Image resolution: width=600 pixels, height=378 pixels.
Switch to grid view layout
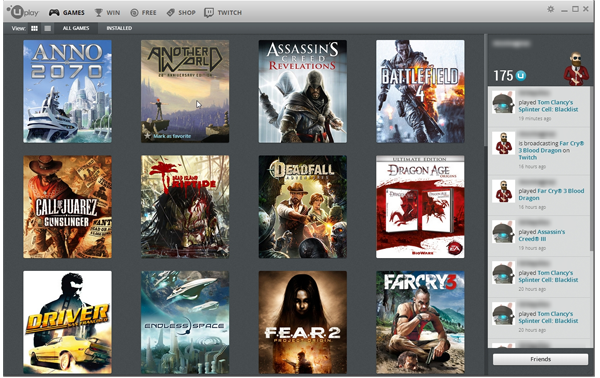pos(34,28)
